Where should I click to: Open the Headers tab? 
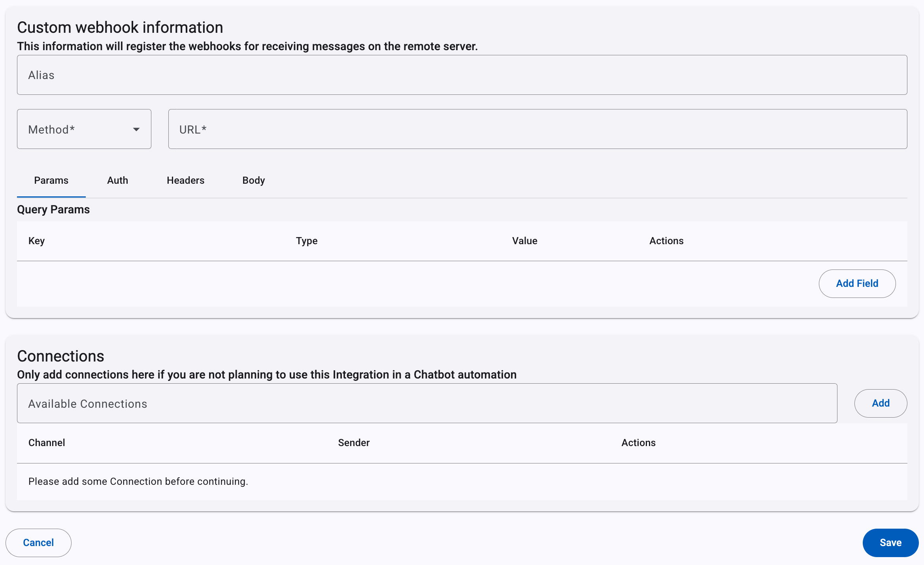186,181
